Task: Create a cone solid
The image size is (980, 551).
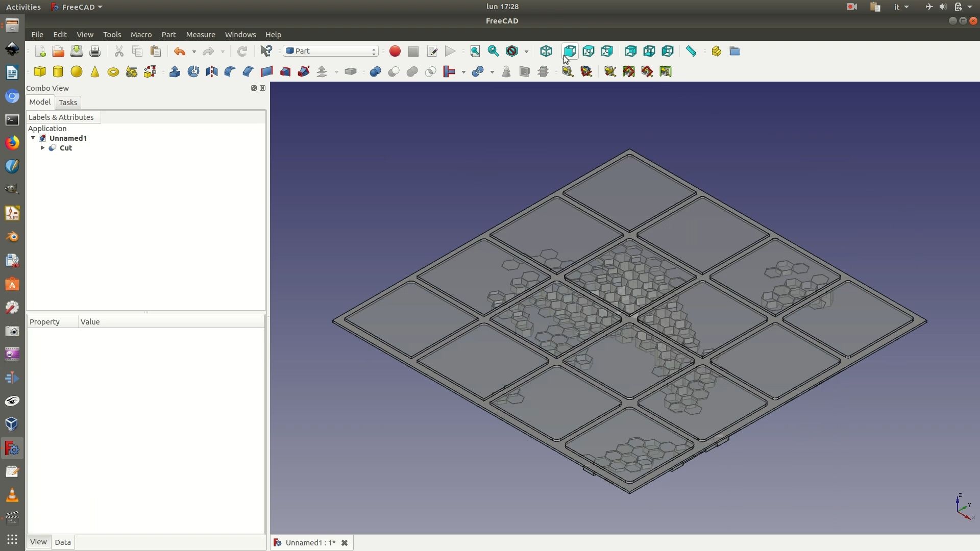Action: [95, 71]
